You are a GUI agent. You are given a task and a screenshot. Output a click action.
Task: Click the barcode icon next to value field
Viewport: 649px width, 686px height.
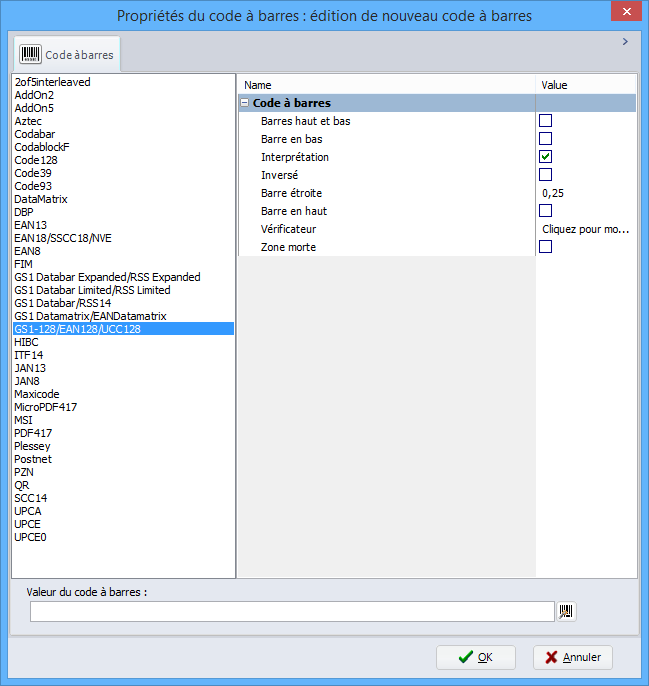coord(567,611)
